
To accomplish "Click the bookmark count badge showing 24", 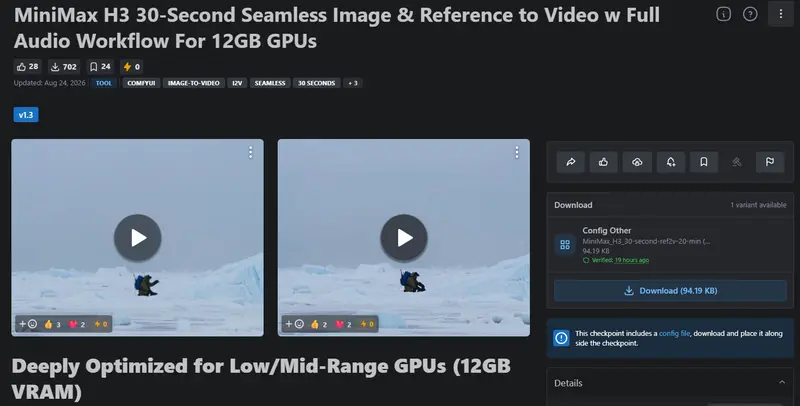I will [x=100, y=66].
